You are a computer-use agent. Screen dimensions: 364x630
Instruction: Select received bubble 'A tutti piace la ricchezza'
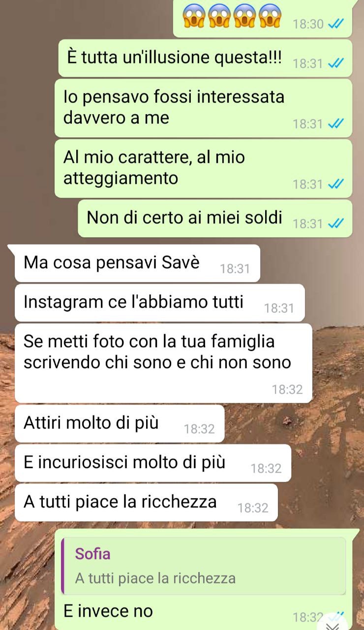[147, 503]
